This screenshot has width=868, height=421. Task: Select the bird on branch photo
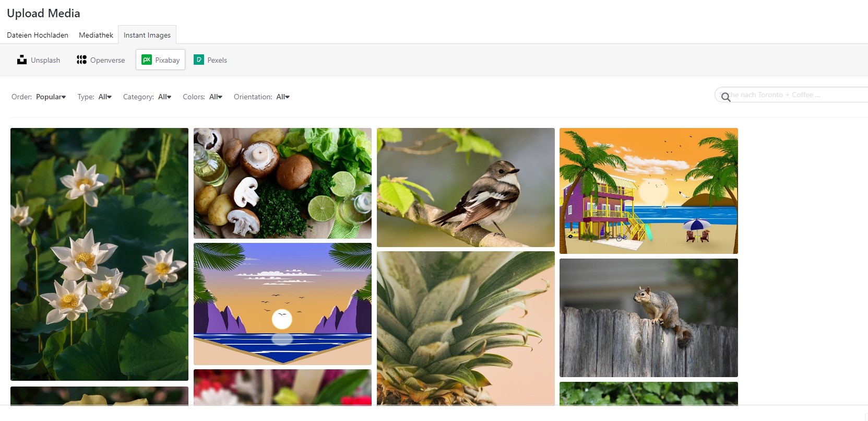[466, 188]
